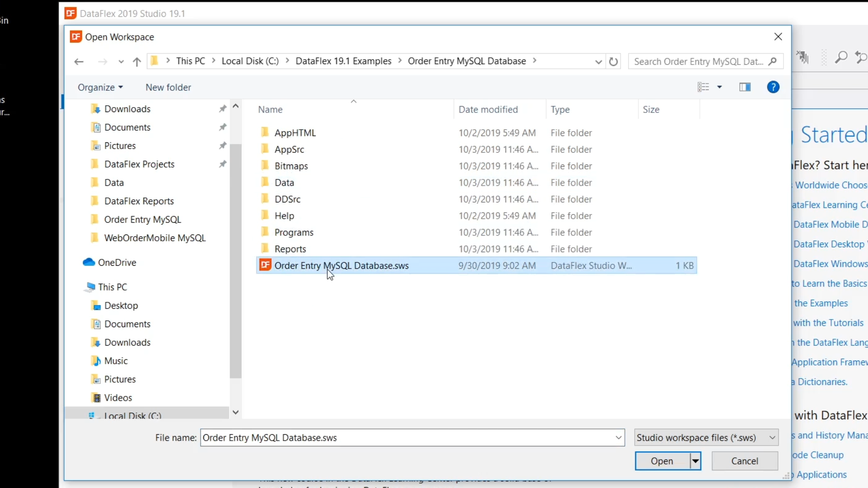The width and height of the screenshot is (868, 488).
Task: Unpin Downloads from quick access
Action: pos(222,109)
